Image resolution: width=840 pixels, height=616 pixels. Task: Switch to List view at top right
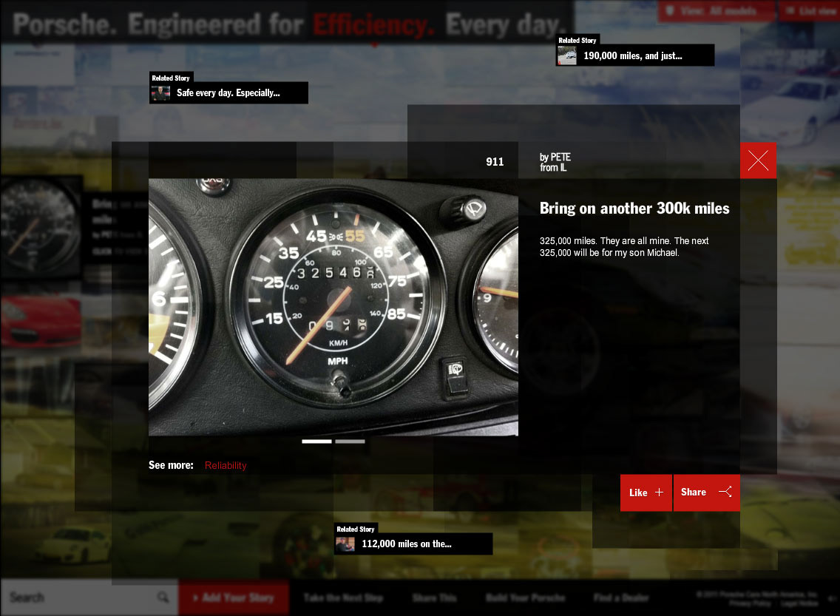tap(809, 10)
